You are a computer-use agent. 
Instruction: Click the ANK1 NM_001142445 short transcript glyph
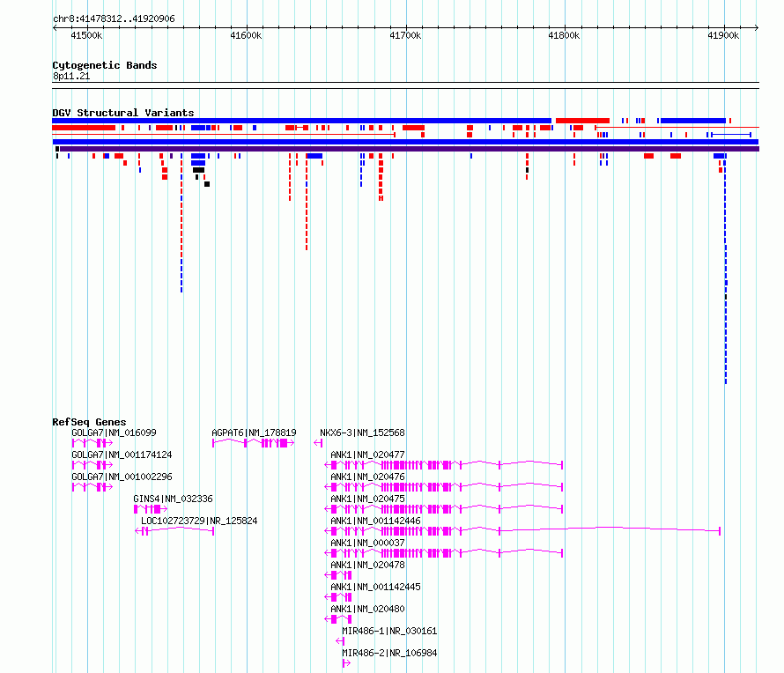(338, 597)
